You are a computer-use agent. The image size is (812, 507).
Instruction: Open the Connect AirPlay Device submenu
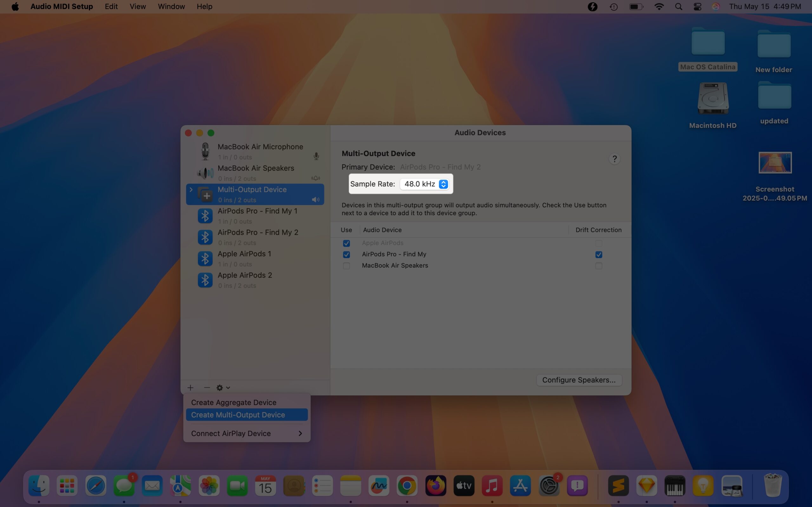(231, 433)
